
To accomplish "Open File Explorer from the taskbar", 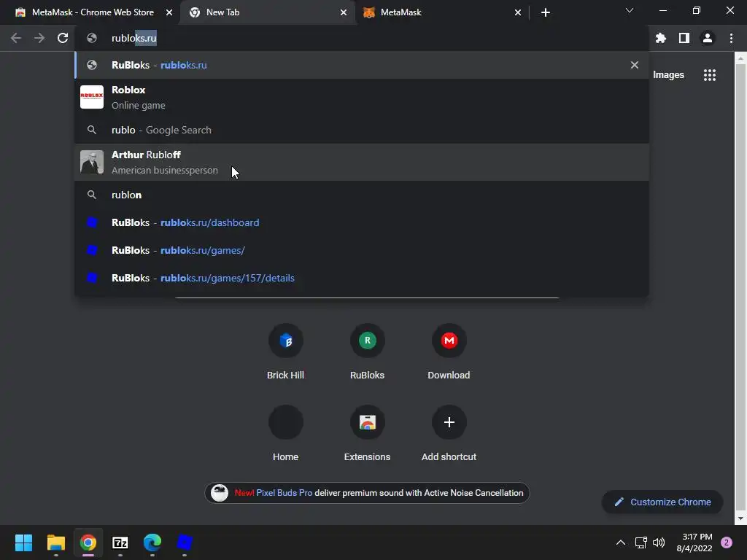I will [x=55, y=542].
